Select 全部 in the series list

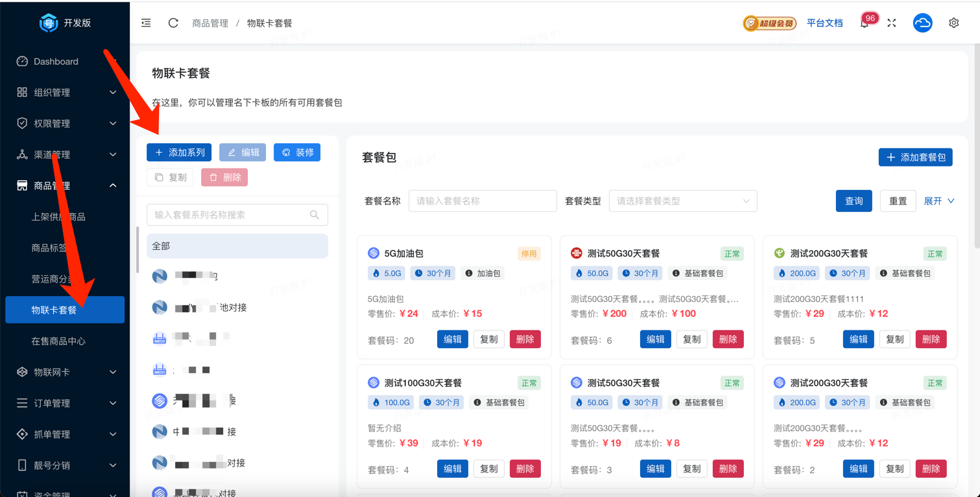click(x=237, y=246)
